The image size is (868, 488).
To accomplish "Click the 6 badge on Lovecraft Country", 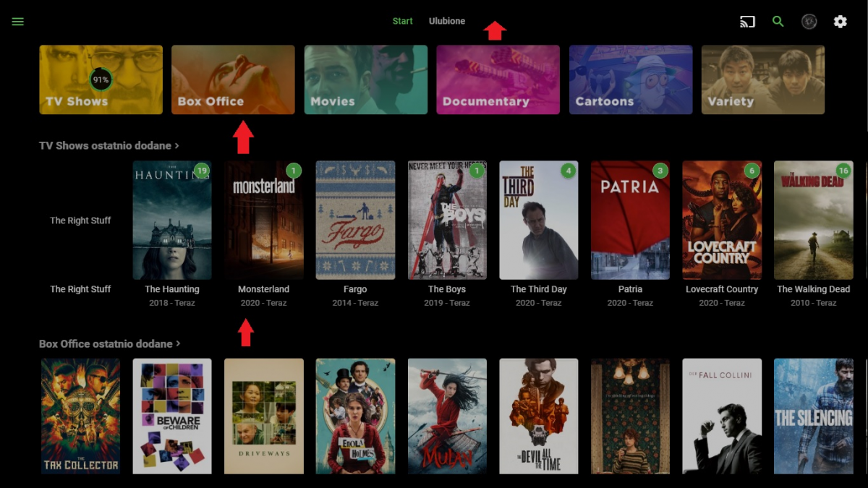I will pyautogui.click(x=752, y=171).
